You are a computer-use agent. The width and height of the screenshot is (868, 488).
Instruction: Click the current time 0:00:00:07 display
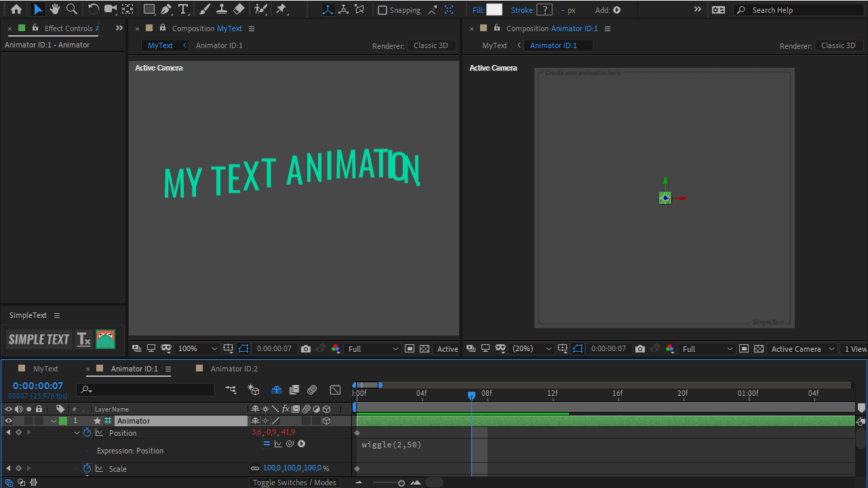point(38,386)
